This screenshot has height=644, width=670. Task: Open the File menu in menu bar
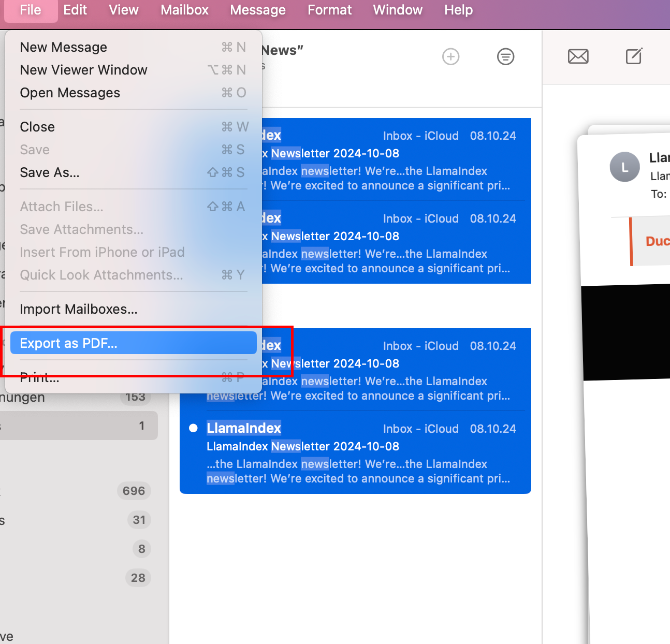point(31,10)
